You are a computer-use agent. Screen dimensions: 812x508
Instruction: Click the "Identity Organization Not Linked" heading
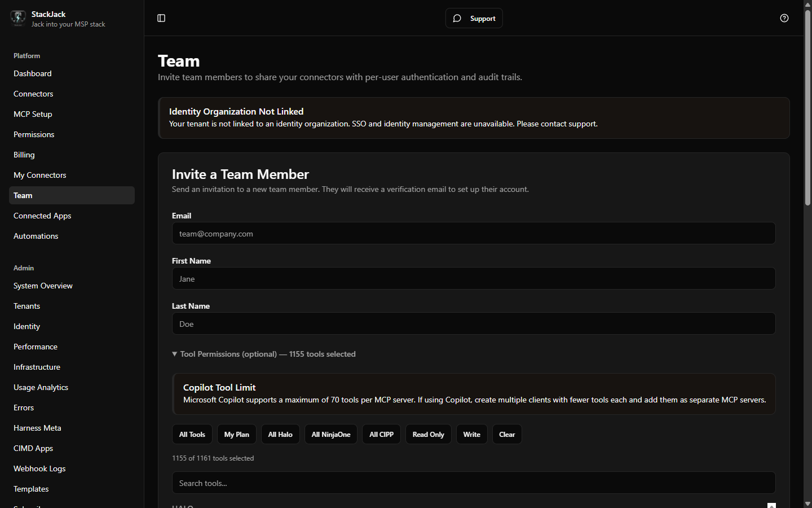(x=236, y=111)
